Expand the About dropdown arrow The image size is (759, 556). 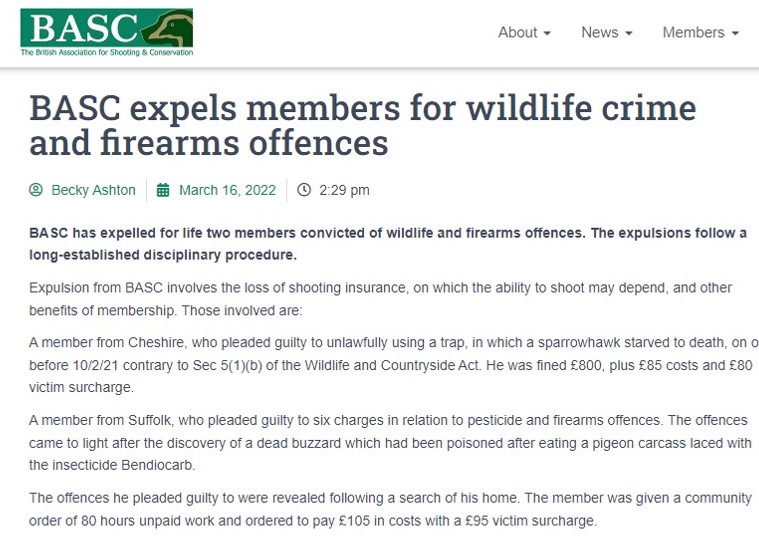(x=548, y=33)
